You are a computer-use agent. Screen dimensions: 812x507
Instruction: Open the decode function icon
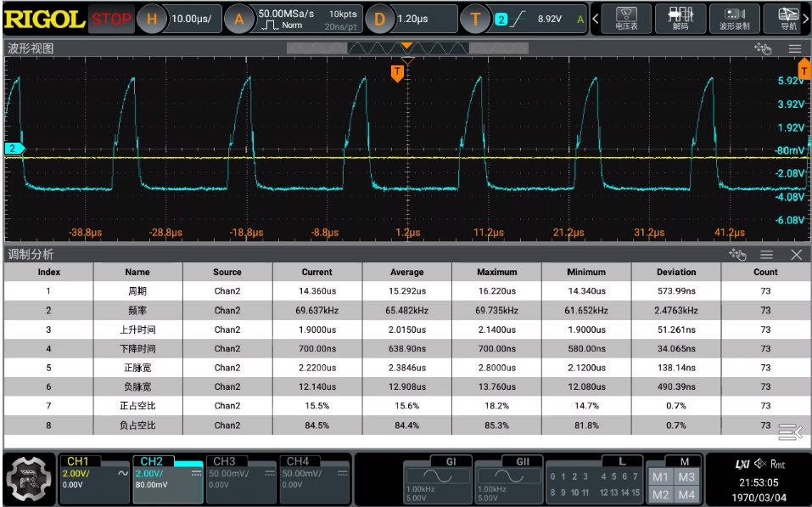coord(680,19)
